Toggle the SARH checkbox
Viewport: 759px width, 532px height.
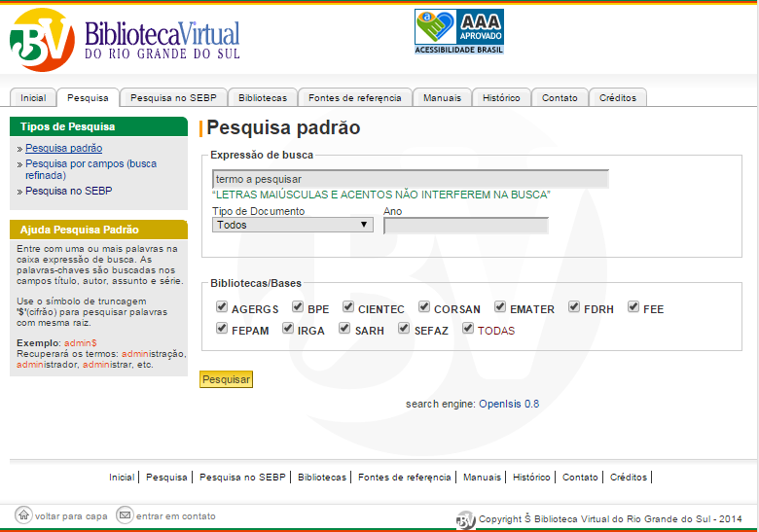click(x=344, y=328)
